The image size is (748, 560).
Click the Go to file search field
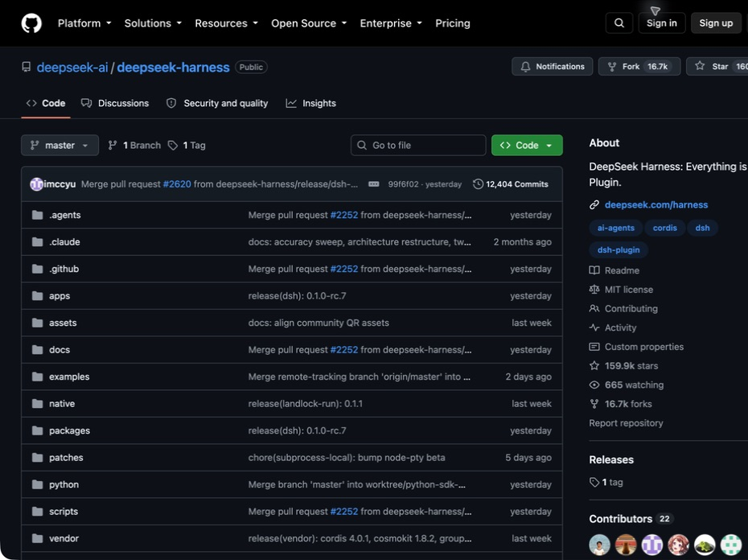pos(418,145)
